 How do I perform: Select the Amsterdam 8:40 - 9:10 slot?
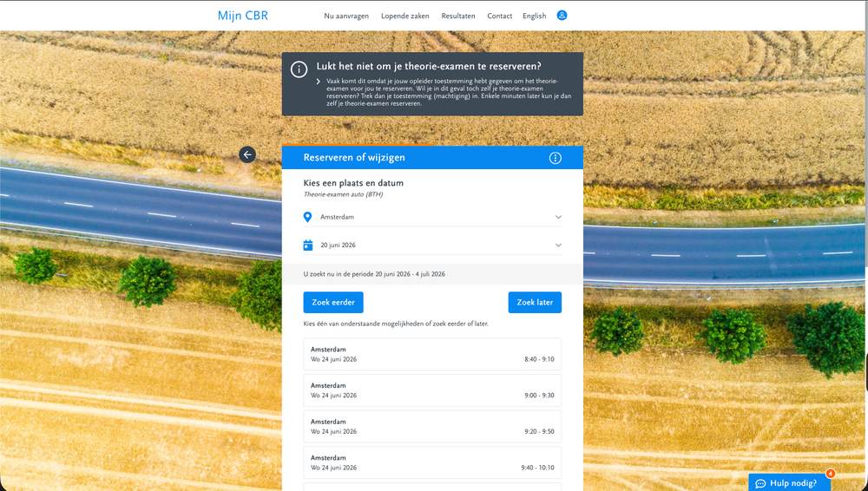432,354
